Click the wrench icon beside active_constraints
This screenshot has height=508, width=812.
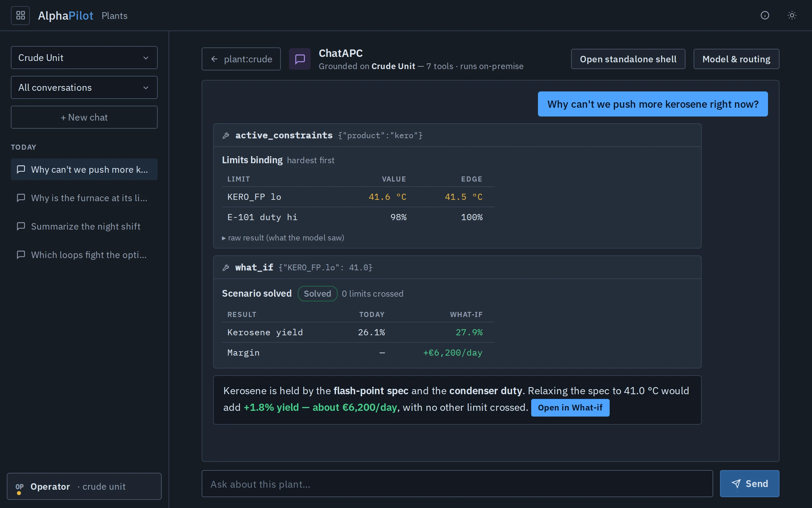click(x=226, y=135)
